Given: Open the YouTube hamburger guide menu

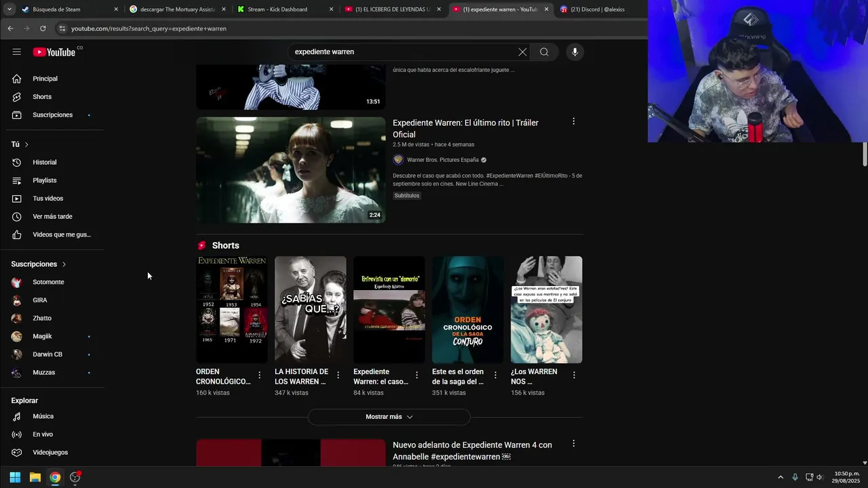Looking at the screenshot, I should point(16,52).
